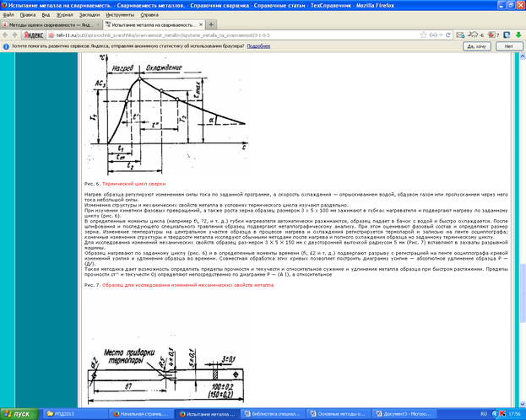Open the Инструменты menu
526x420 pixels.
tap(120, 15)
